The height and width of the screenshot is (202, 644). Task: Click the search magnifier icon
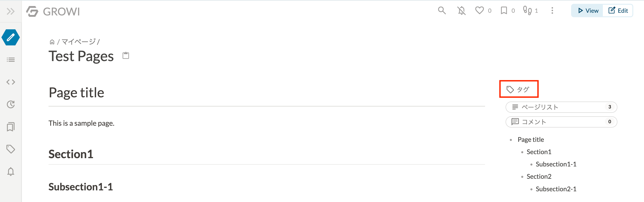click(x=442, y=11)
